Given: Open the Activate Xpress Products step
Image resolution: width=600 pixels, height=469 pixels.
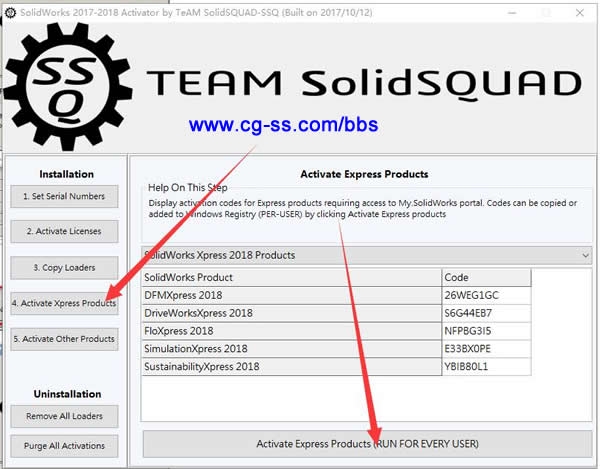Looking at the screenshot, I should point(64,303).
